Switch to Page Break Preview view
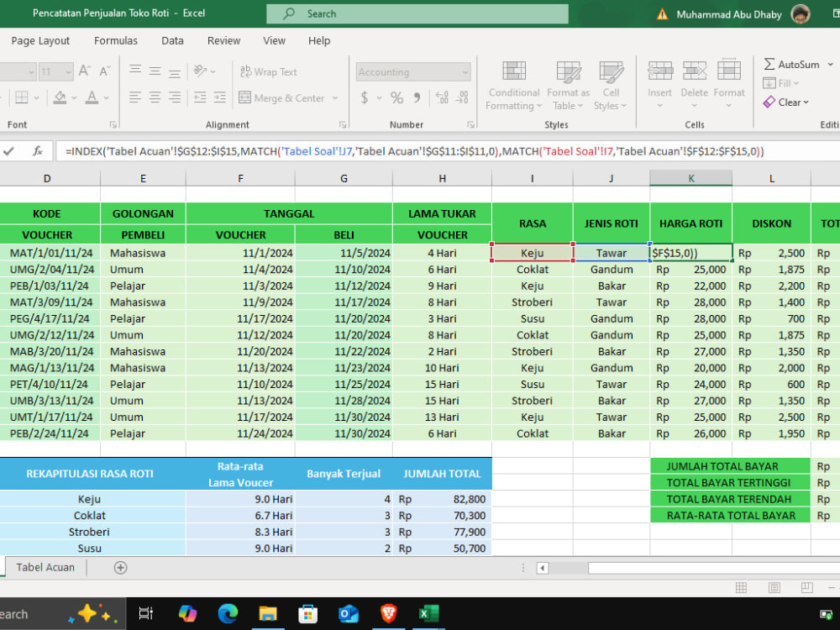This screenshot has height=630, width=840. [x=806, y=588]
